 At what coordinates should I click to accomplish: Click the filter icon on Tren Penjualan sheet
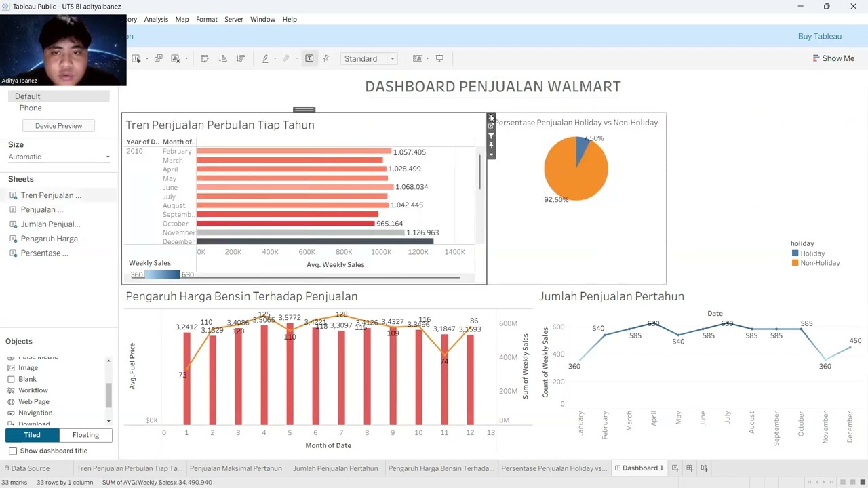tap(491, 136)
